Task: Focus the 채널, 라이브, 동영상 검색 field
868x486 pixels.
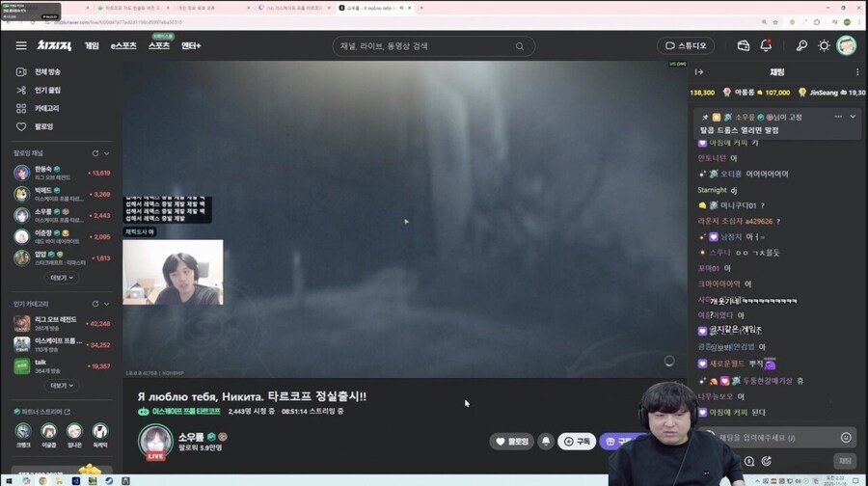Action: (433, 46)
